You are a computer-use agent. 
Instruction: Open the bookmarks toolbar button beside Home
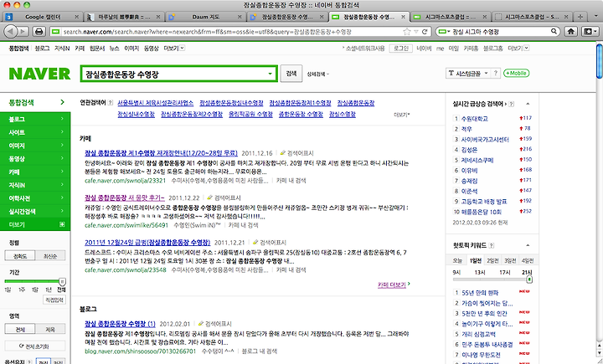(590, 32)
